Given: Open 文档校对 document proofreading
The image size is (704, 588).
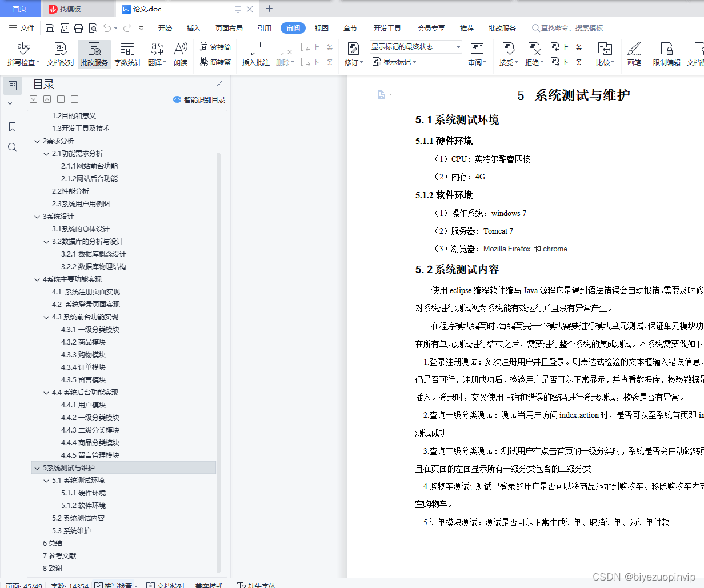Looking at the screenshot, I should 61,54.
